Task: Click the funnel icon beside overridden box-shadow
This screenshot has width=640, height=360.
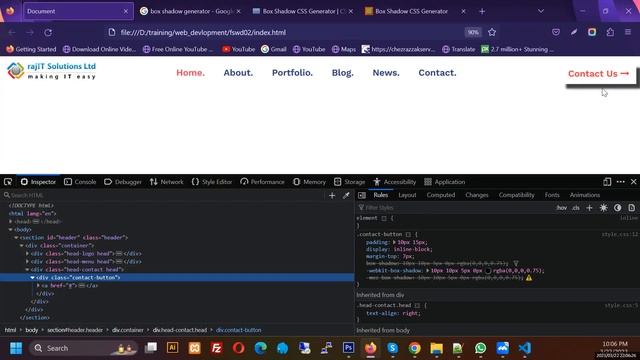Action: (x=516, y=264)
